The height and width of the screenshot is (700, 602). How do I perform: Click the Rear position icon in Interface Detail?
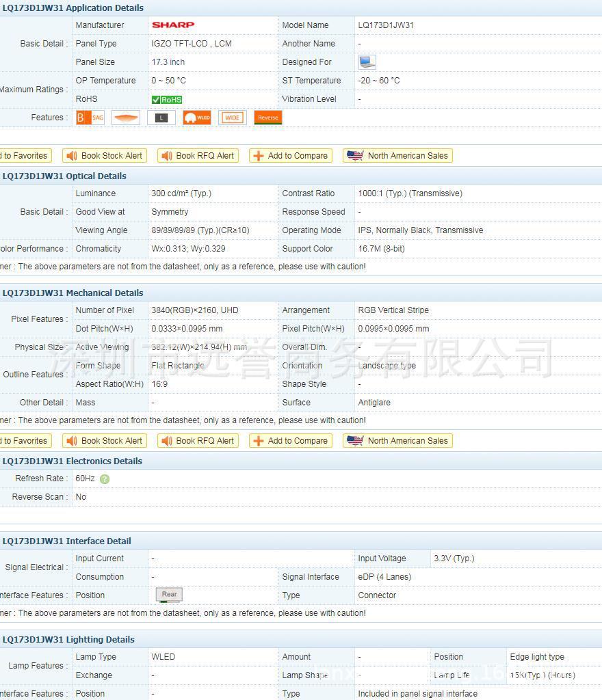tap(169, 595)
